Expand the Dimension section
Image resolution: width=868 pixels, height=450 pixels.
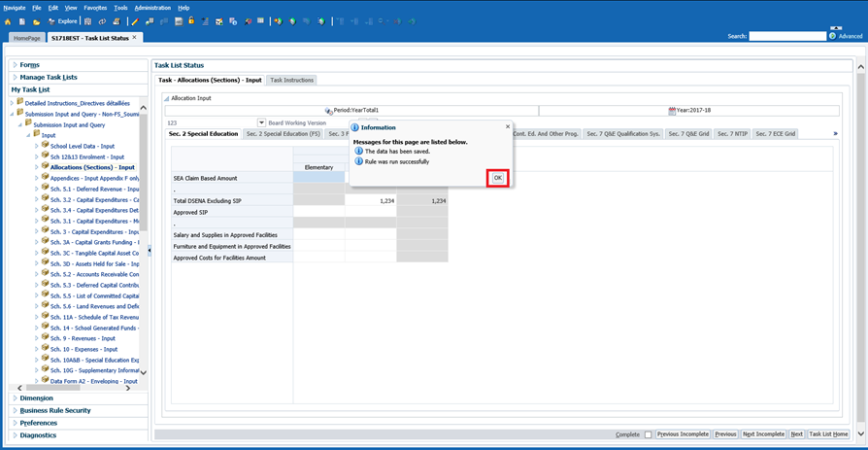[x=36, y=398]
